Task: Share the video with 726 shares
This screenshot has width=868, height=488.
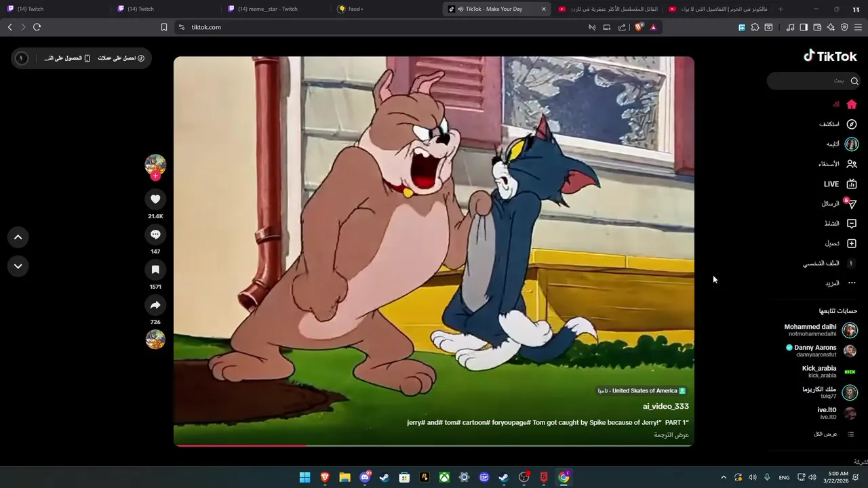Action: (x=155, y=305)
